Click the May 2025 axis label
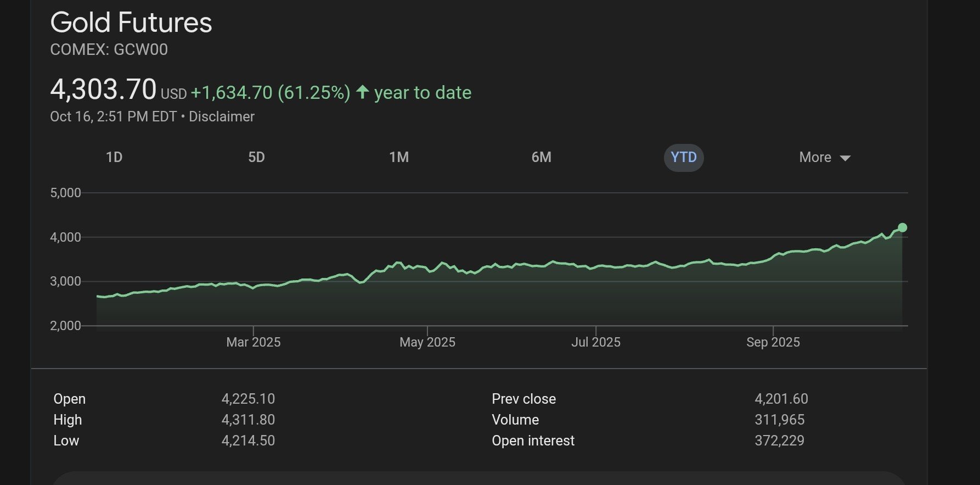The height and width of the screenshot is (485, 980). pyautogui.click(x=427, y=342)
